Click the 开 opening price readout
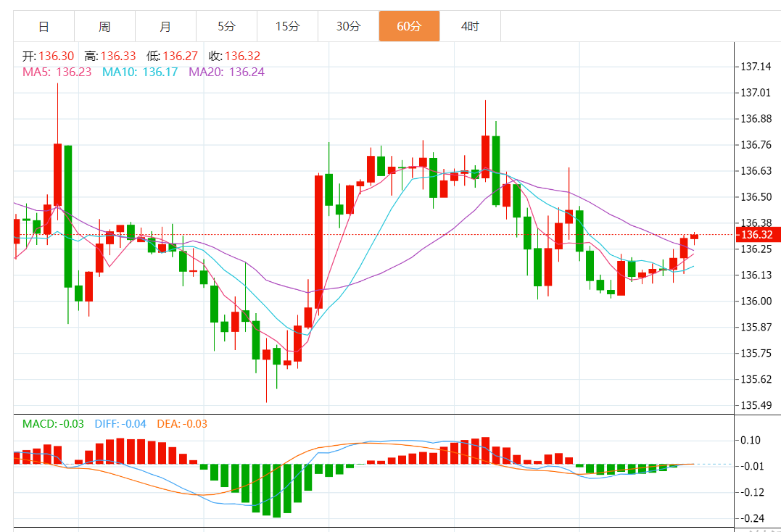The image size is (781, 532). click(x=49, y=56)
